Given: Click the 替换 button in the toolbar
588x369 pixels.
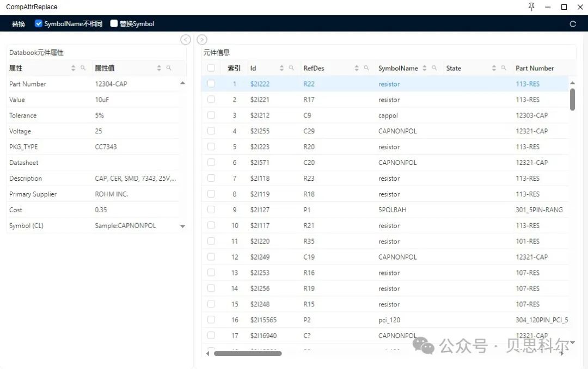Looking at the screenshot, I should (17, 23).
